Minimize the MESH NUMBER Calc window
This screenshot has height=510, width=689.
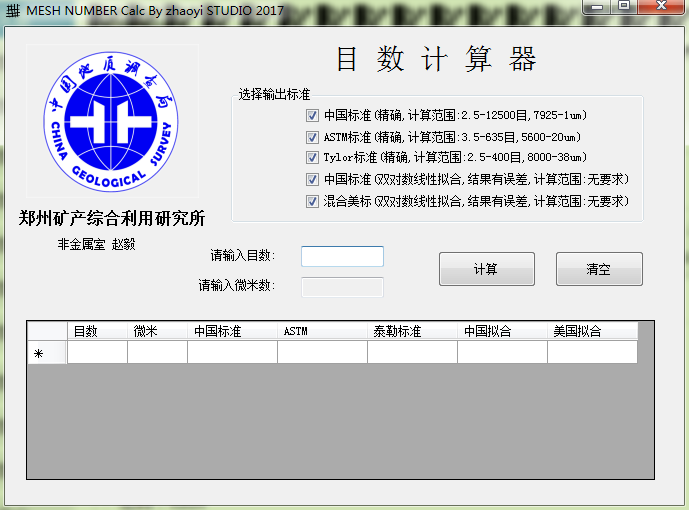tap(597, 7)
